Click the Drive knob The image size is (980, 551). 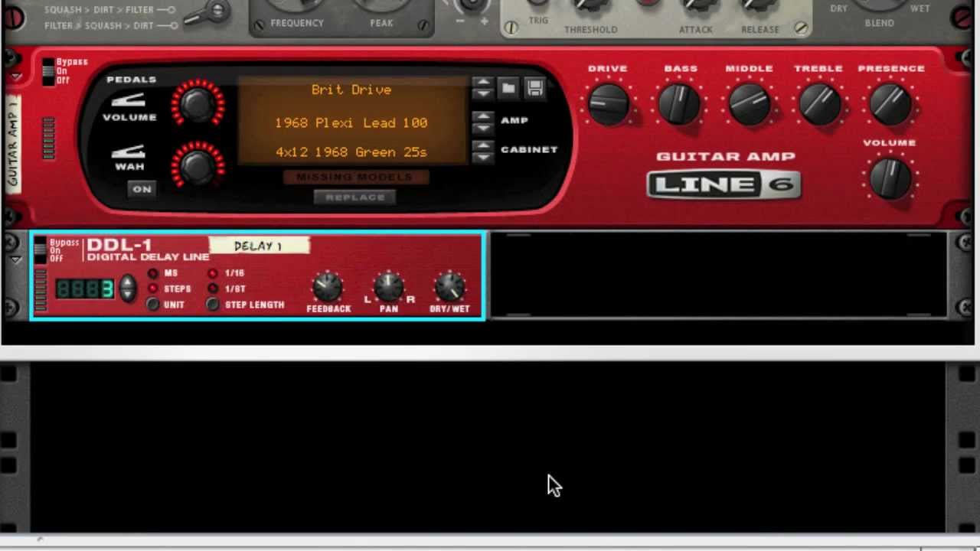[x=608, y=104]
